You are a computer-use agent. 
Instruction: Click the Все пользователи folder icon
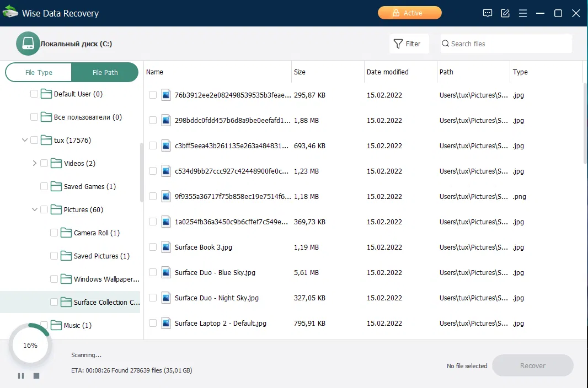[46, 117]
